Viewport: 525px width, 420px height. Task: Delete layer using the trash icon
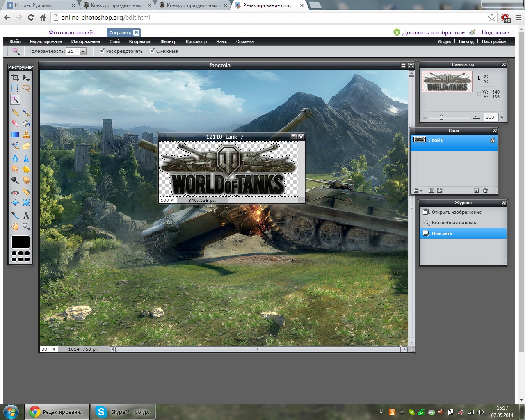tap(485, 191)
